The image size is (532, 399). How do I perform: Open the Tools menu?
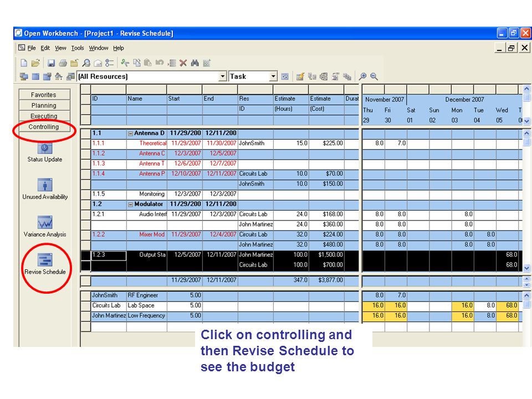click(78, 48)
